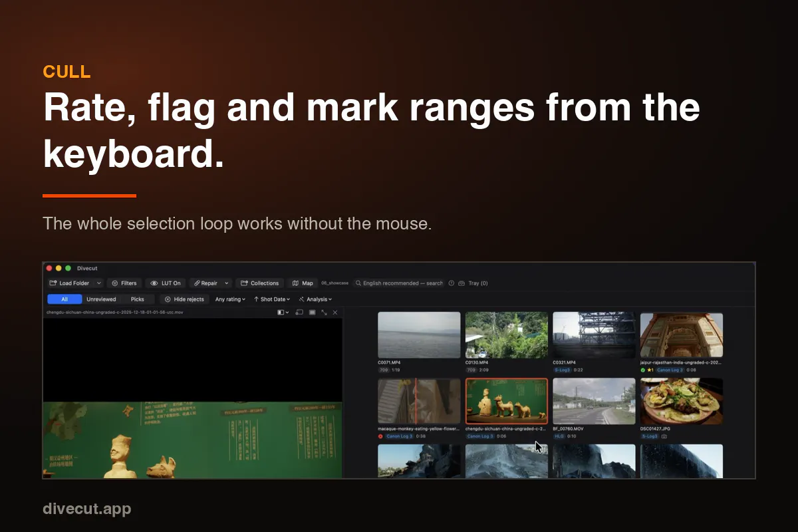Viewport: 798px width, 532px height.
Task: Click the video preview in the viewer
Action: click(x=193, y=398)
